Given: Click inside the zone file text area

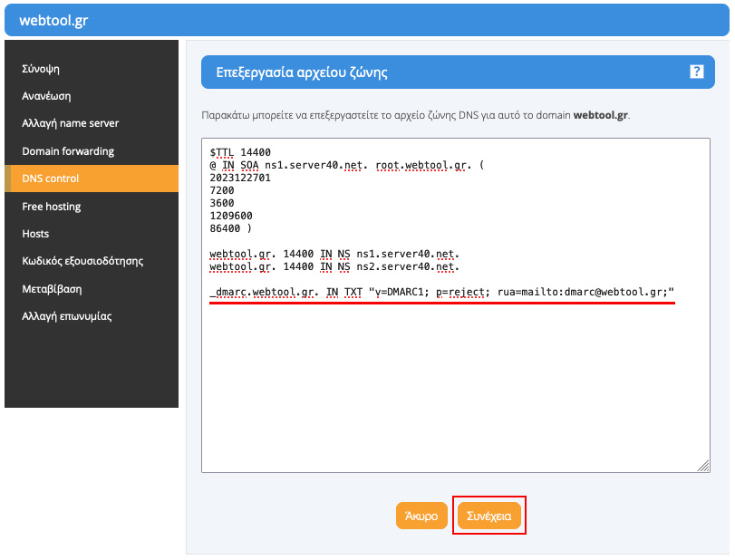Looking at the screenshot, I should pos(456,305).
